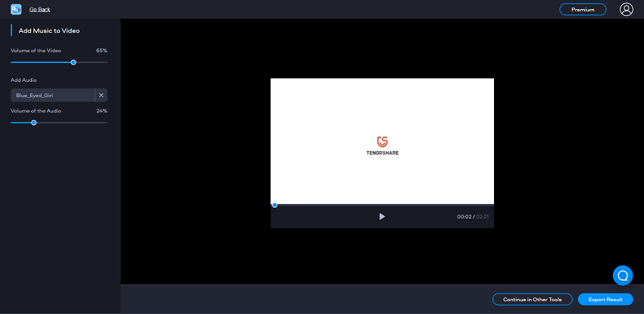
Task: Play the video with the play icon
Action: [382, 217]
